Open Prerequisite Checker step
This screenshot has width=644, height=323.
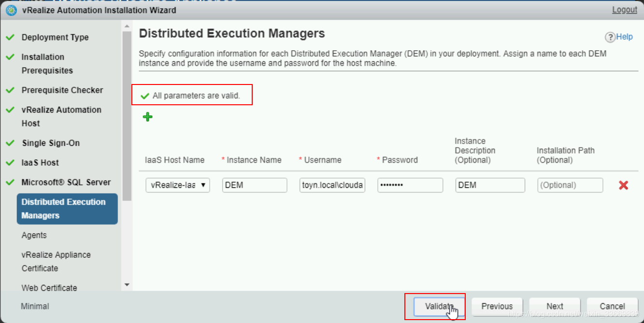[x=62, y=90]
